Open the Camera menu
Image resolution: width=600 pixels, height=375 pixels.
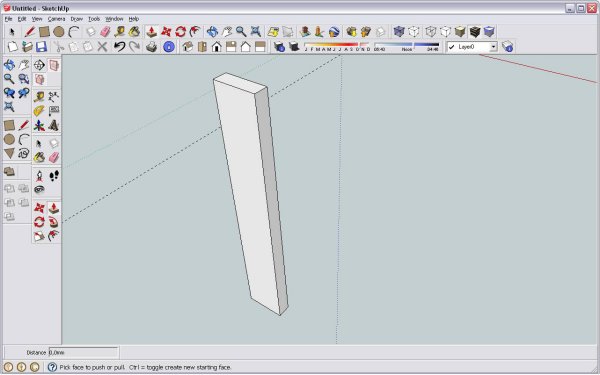56,19
